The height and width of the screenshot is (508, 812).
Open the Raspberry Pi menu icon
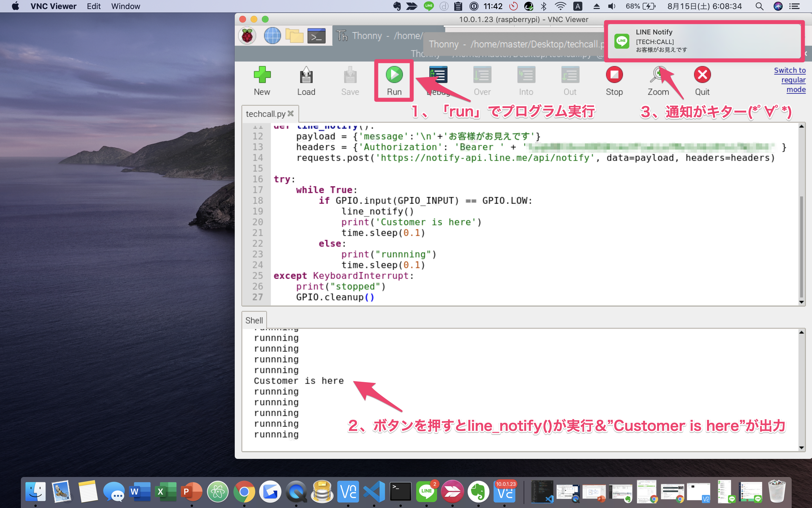247,36
